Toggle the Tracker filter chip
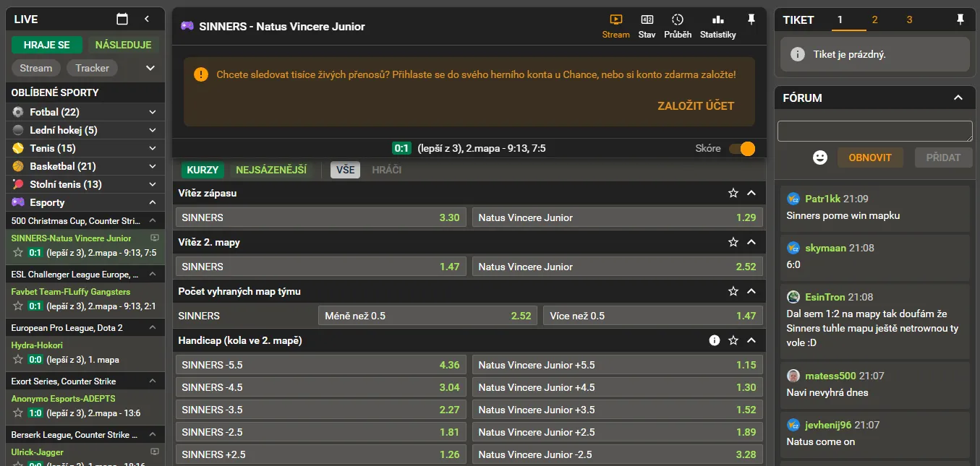 click(92, 68)
